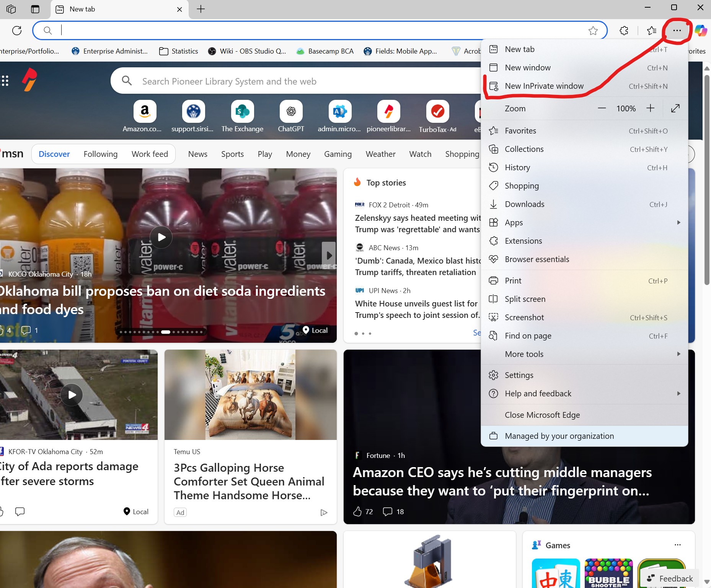Image resolution: width=711 pixels, height=588 pixels.
Task: Select New InPrivate window menu item
Action: click(544, 86)
